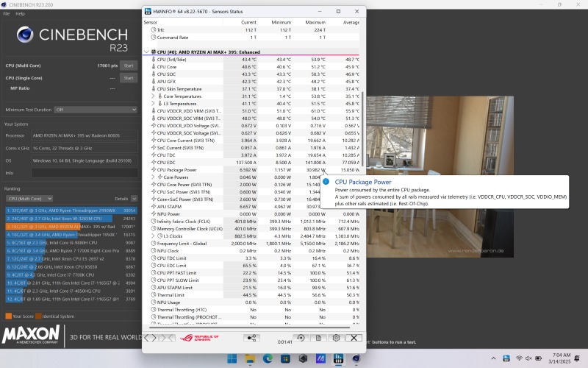Viewport: 588px width, 368px height.
Task: Open the ranking CPU (Multi Core) dropdown
Action: (x=29, y=199)
